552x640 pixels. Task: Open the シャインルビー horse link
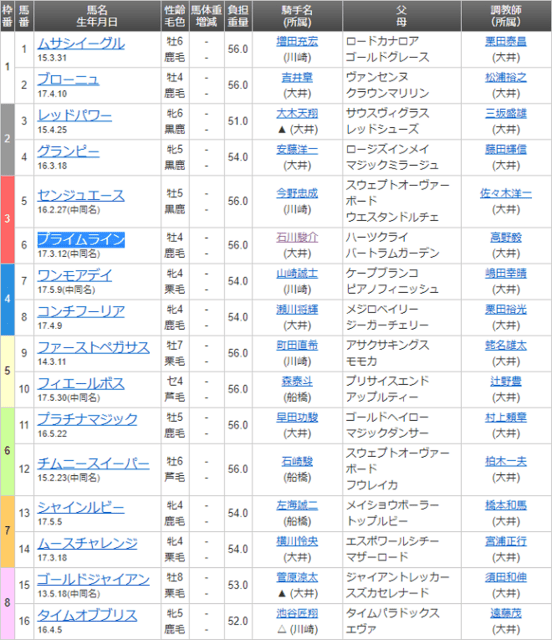coord(81,507)
